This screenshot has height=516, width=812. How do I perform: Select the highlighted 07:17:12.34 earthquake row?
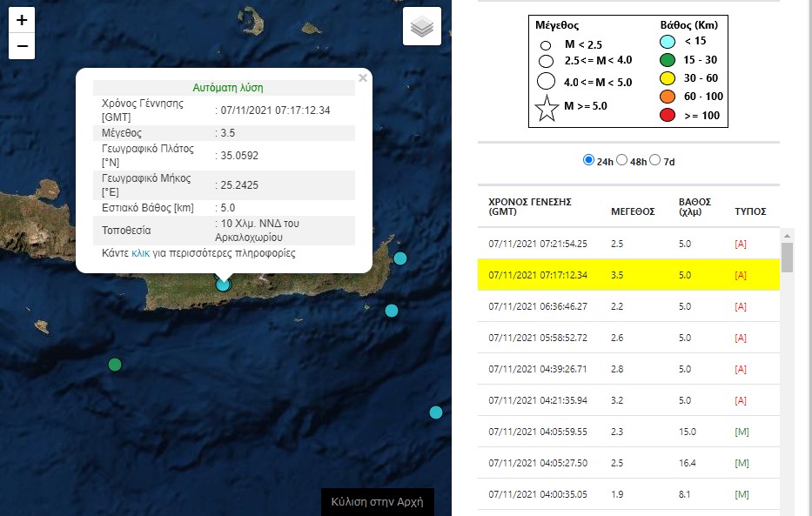click(x=627, y=275)
